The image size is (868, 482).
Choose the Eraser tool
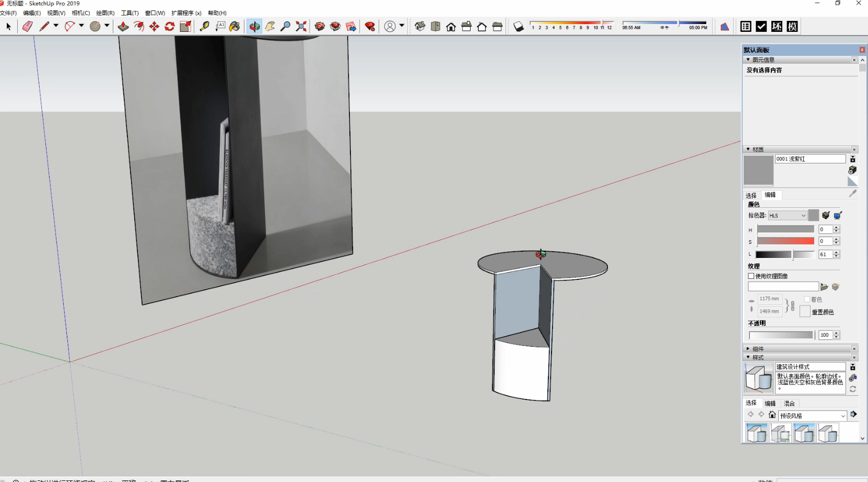[27, 26]
